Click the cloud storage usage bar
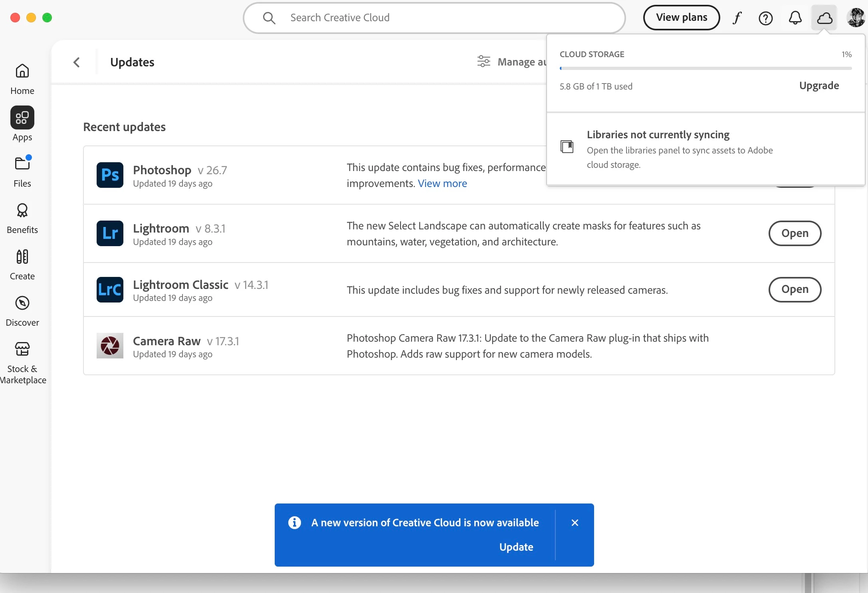Viewport: 868px width, 593px height. (x=705, y=68)
